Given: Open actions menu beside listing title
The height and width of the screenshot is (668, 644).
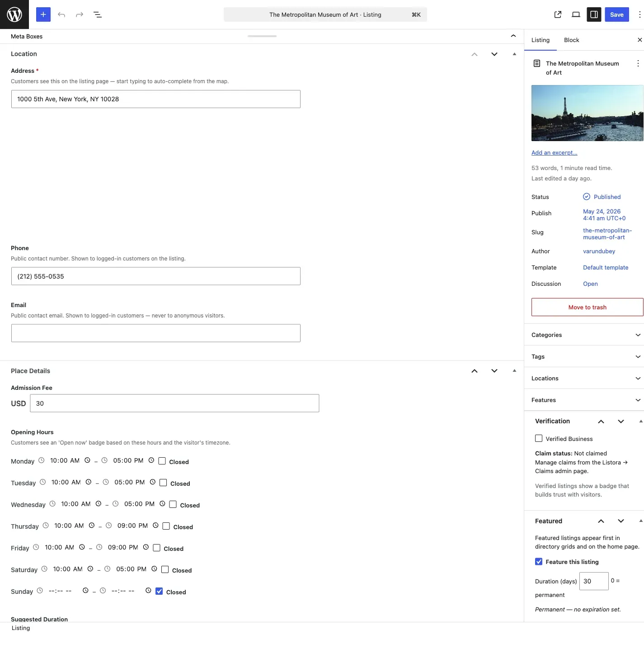Looking at the screenshot, I should 638,63.
